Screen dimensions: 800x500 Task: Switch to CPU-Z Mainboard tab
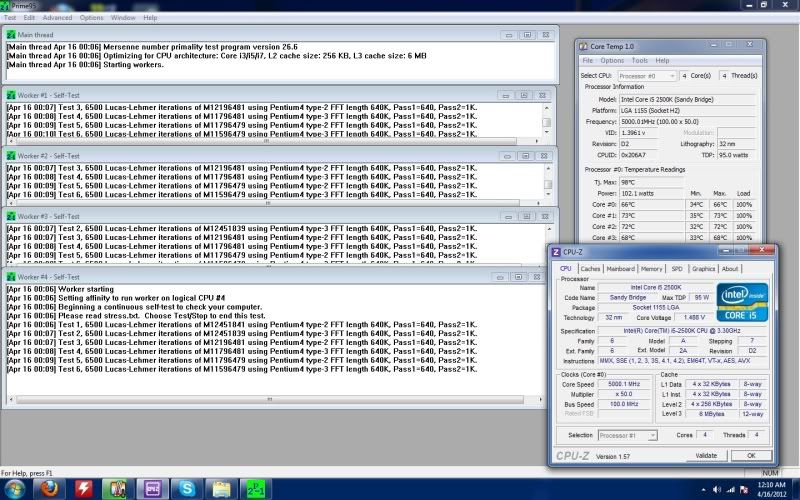[620, 269]
